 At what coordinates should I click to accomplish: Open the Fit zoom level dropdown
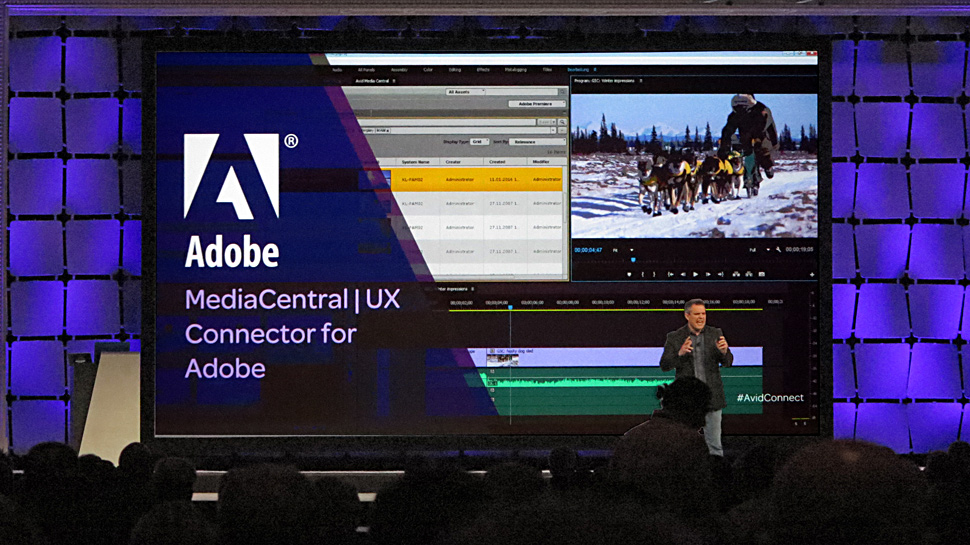[x=622, y=250]
